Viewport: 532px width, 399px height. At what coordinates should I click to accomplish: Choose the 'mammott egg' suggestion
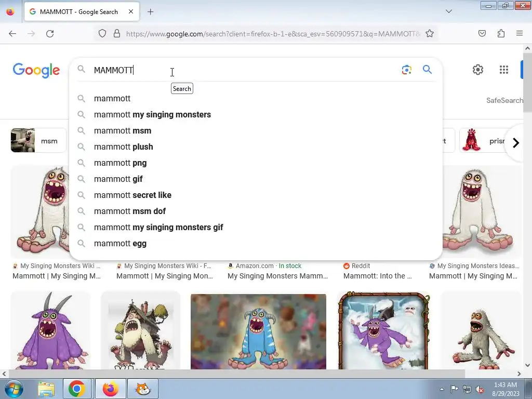click(256, 243)
